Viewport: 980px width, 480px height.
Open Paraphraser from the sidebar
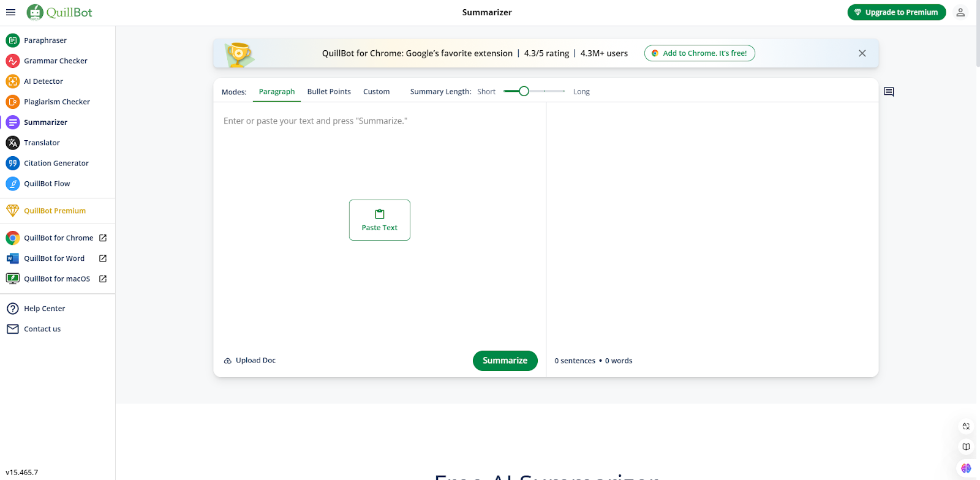45,40
